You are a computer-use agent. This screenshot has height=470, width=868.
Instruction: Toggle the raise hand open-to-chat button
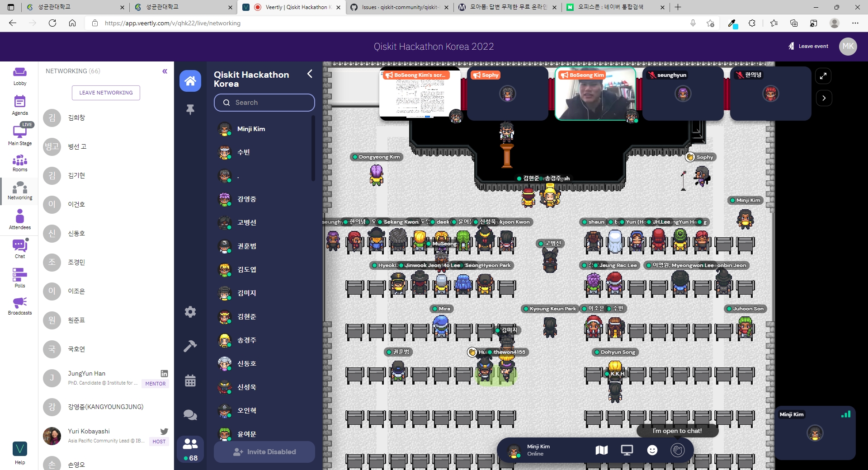[677, 450]
